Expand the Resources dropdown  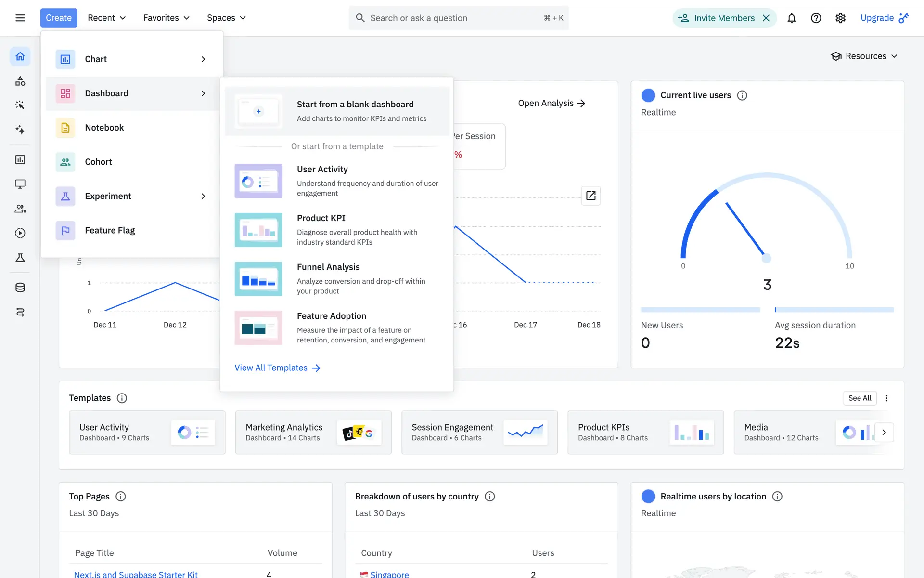click(864, 56)
